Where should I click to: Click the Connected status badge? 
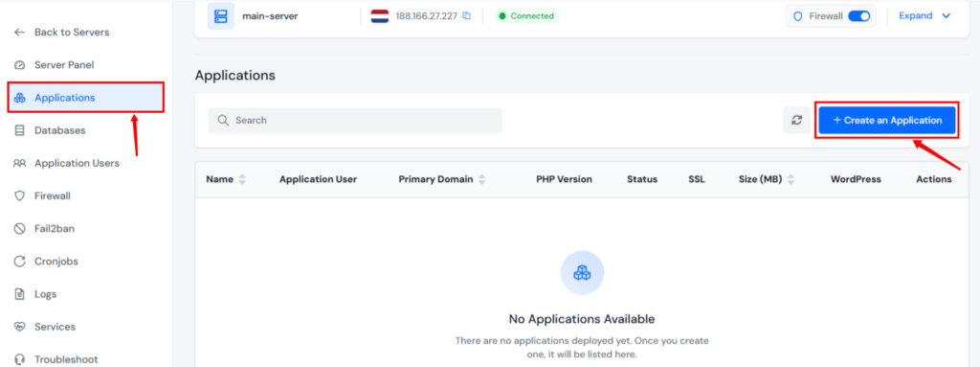pyautogui.click(x=525, y=16)
